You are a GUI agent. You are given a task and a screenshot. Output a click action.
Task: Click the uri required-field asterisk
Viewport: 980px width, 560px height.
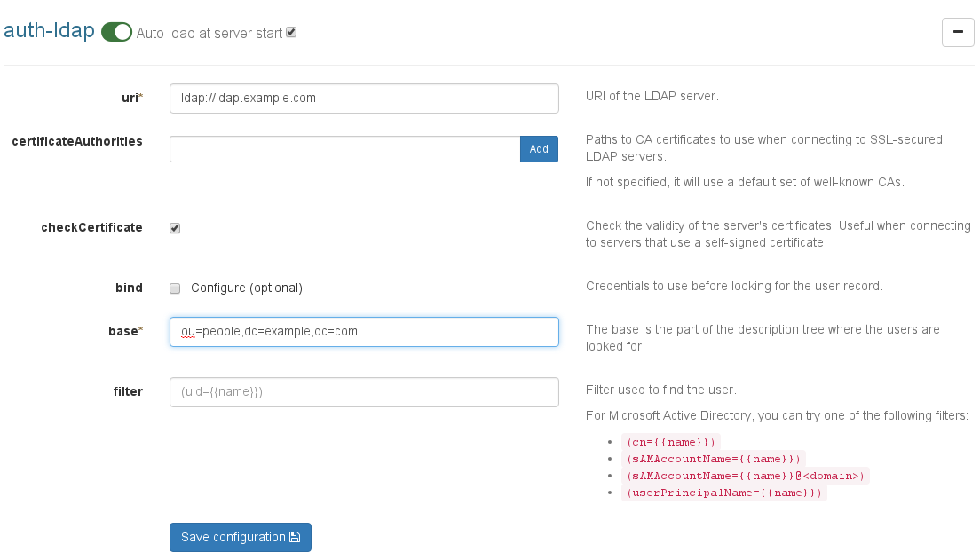(138, 93)
